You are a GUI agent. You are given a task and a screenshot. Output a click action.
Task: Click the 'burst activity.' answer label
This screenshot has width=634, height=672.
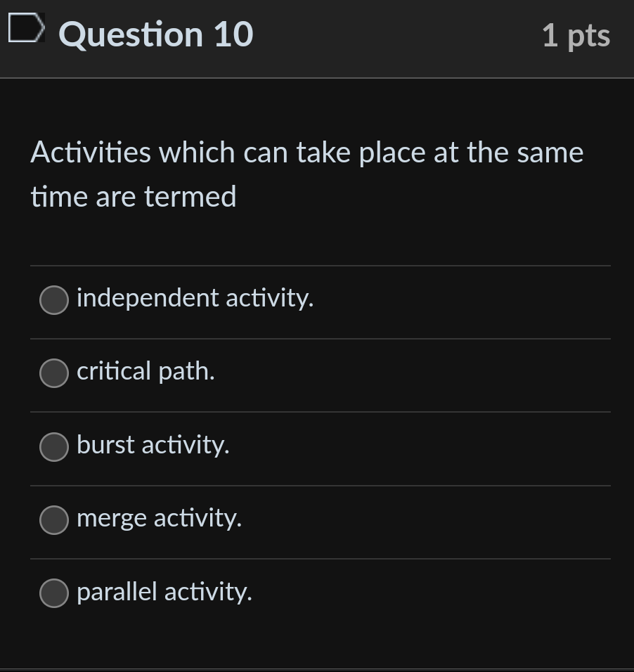tap(153, 445)
